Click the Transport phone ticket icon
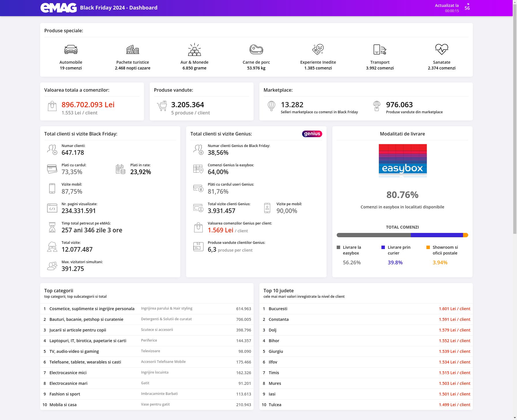 [x=380, y=50]
